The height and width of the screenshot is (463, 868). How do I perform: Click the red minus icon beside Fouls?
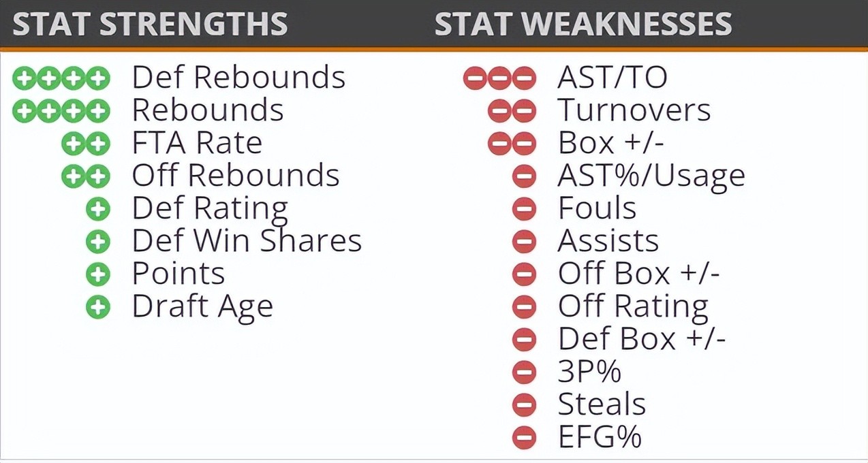[524, 209]
